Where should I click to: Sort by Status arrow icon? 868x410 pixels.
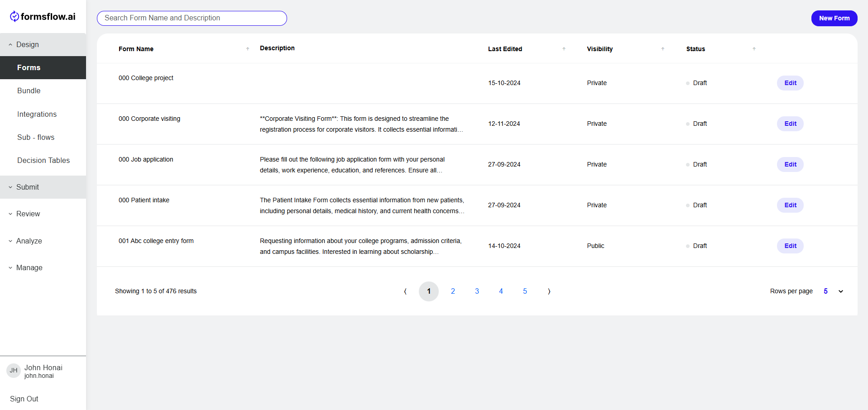click(754, 49)
